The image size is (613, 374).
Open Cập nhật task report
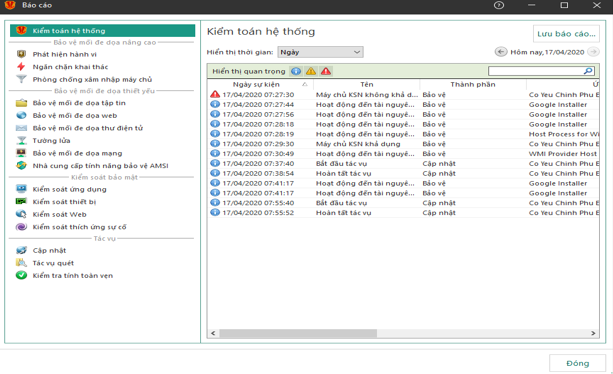point(49,251)
